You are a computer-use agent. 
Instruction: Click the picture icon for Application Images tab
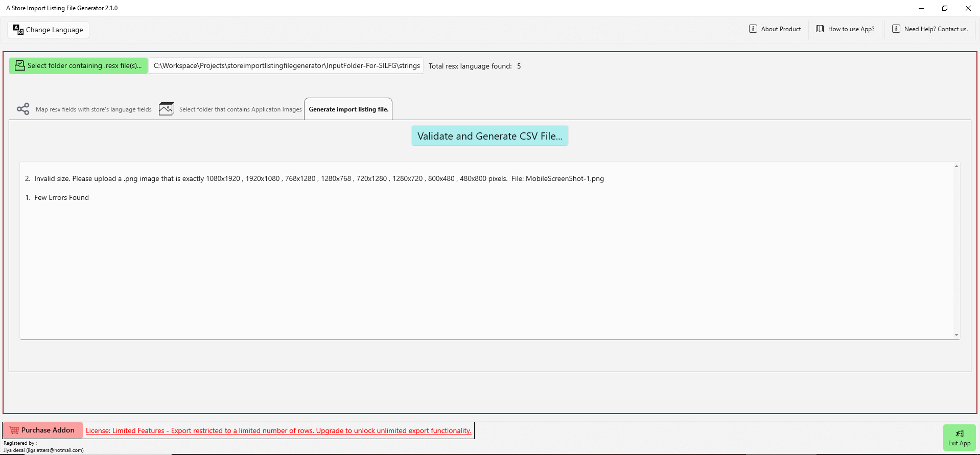coord(167,109)
